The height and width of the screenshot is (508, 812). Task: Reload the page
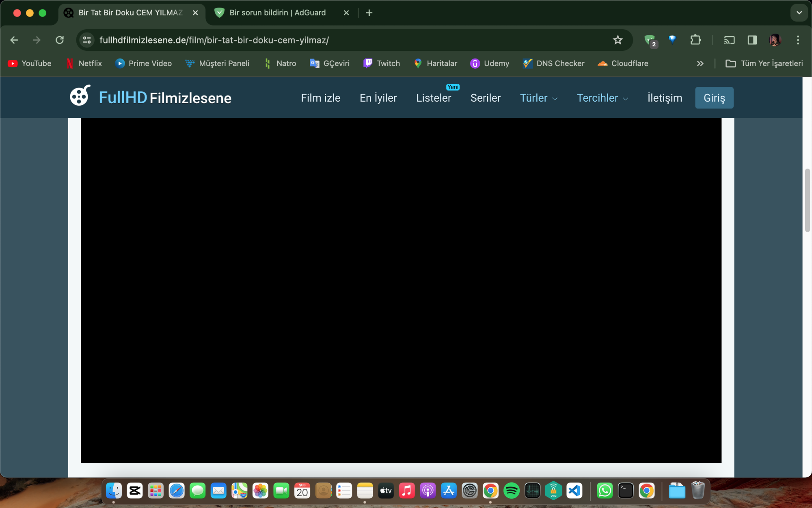(60, 40)
